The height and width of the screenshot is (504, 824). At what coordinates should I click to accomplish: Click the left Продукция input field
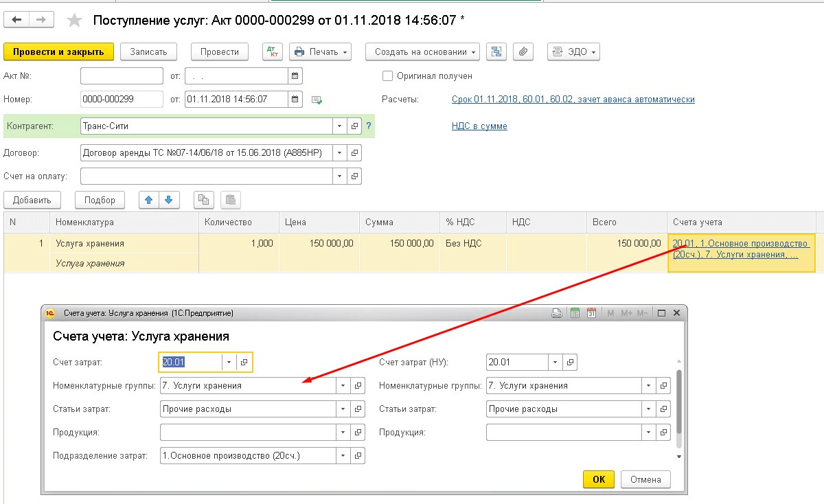[248, 433]
